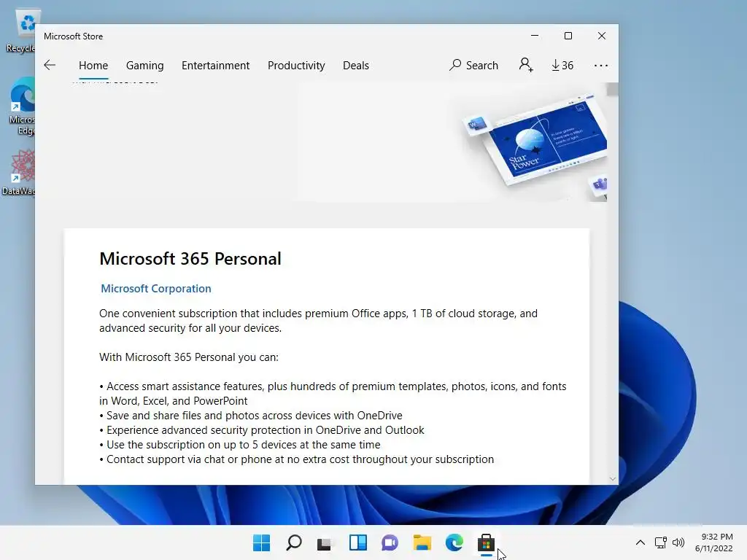Open the Entertainment tab
This screenshot has width=747, height=560.
tap(215, 65)
